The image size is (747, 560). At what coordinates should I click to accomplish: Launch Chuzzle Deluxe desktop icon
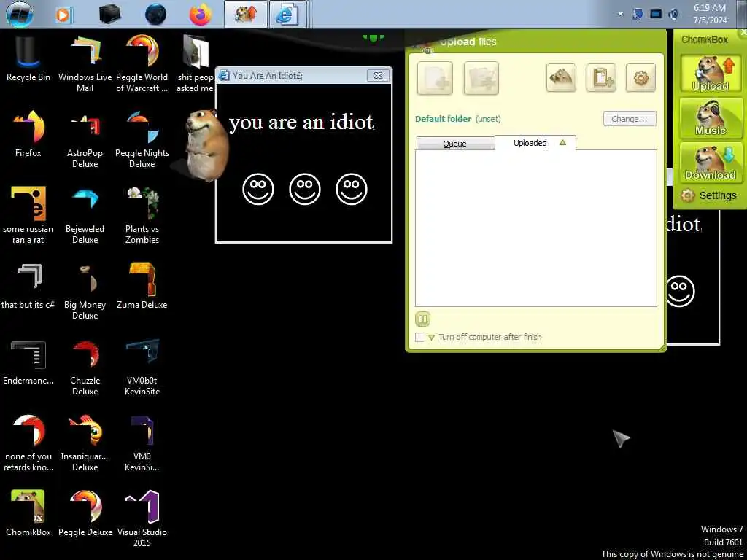pyautogui.click(x=85, y=367)
